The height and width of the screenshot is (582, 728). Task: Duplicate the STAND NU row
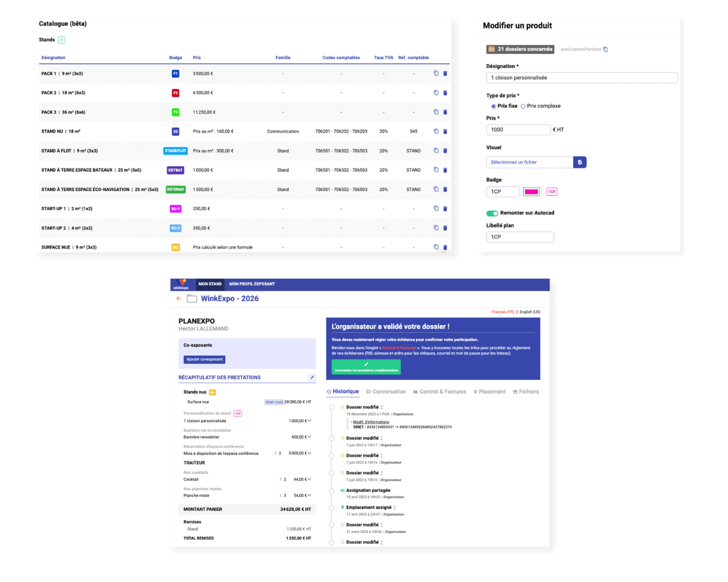pyautogui.click(x=436, y=131)
